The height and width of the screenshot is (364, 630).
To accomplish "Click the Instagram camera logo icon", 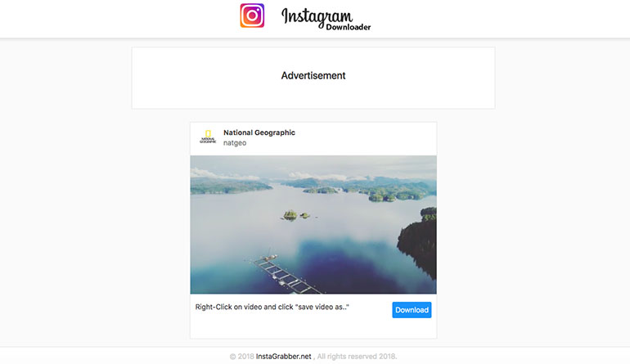I will [x=252, y=16].
